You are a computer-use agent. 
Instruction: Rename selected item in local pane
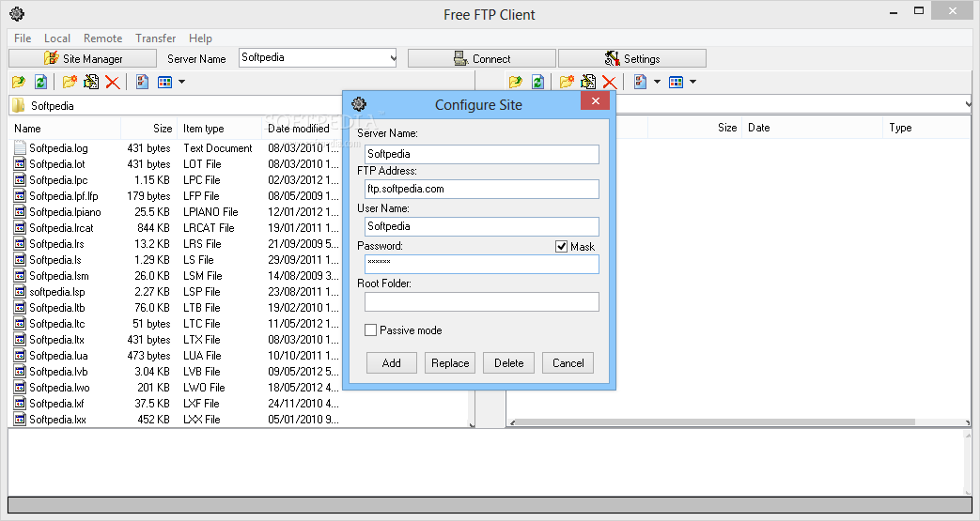[91, 82]
